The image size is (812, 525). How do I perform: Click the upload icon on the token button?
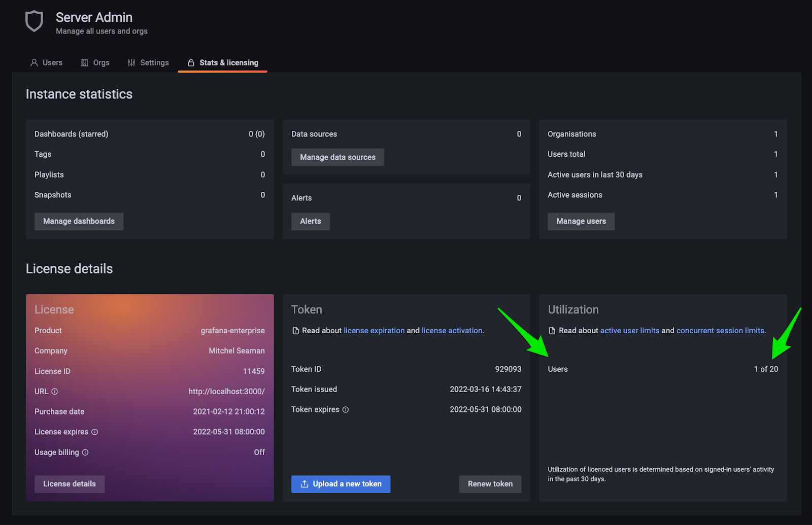point(304,484)
